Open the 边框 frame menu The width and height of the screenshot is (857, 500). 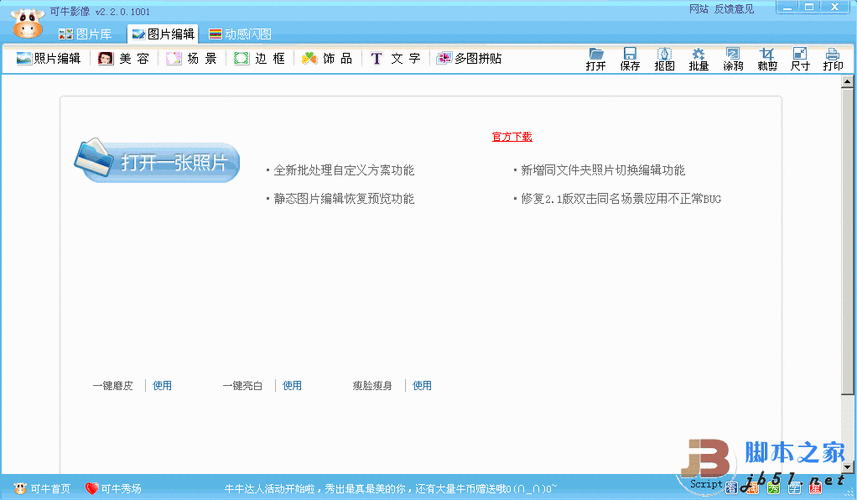[x=260, y=58]
